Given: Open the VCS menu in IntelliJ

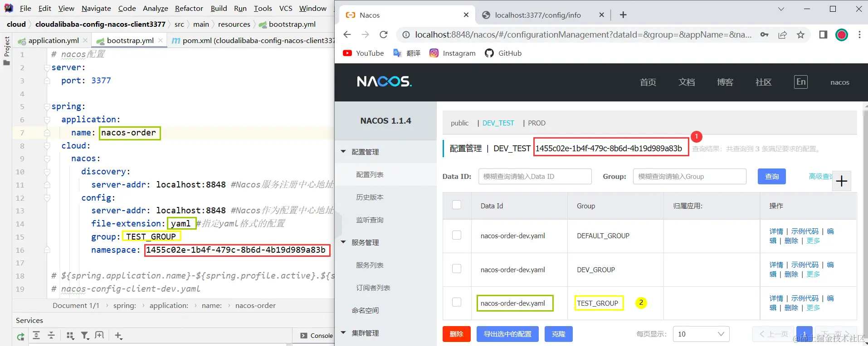Looking at the screenshot, I should tap(286, 8).
